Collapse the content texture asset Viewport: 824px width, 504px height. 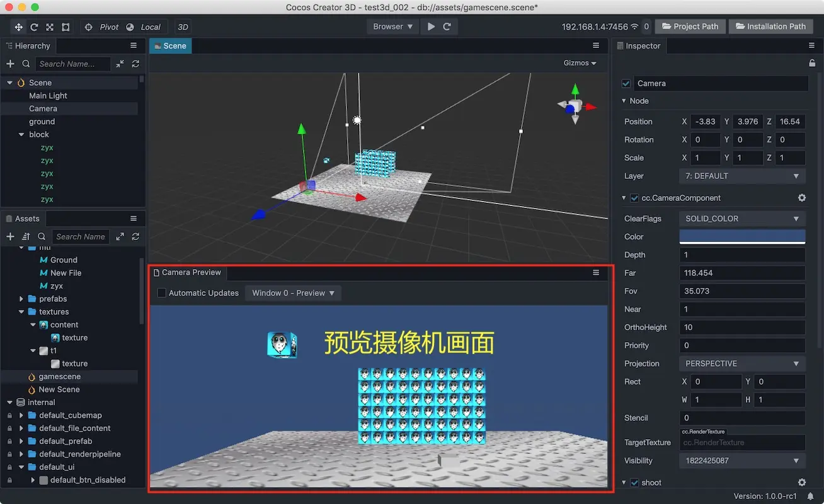tap(33, 325)
